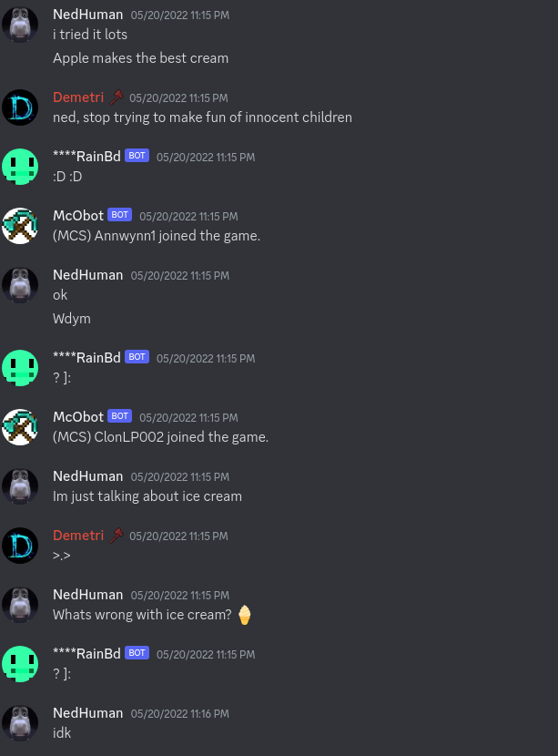The width and height of the screenshot is (558, 756).
Task: Click the RainBd avatar beside the last "? ]:"
Action: click(20, 664)
